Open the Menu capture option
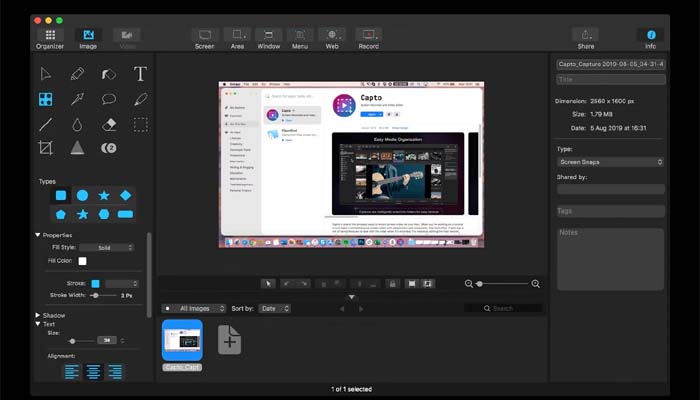The image size is (700, 400). pyautogui.click(x=300, y=39)
